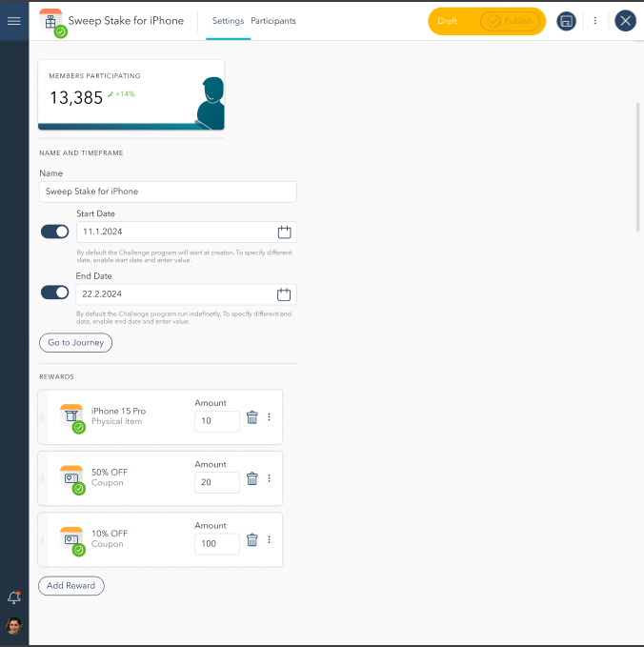
Task: Click the 10% OFF reward name
Action: pyautogui.click(x=110, y=534)
